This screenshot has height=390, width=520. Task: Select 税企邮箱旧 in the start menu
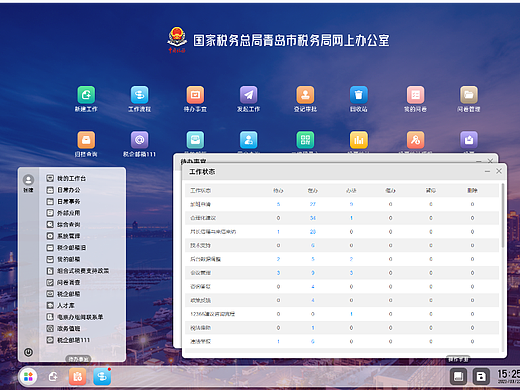click(x=66, y=248)
